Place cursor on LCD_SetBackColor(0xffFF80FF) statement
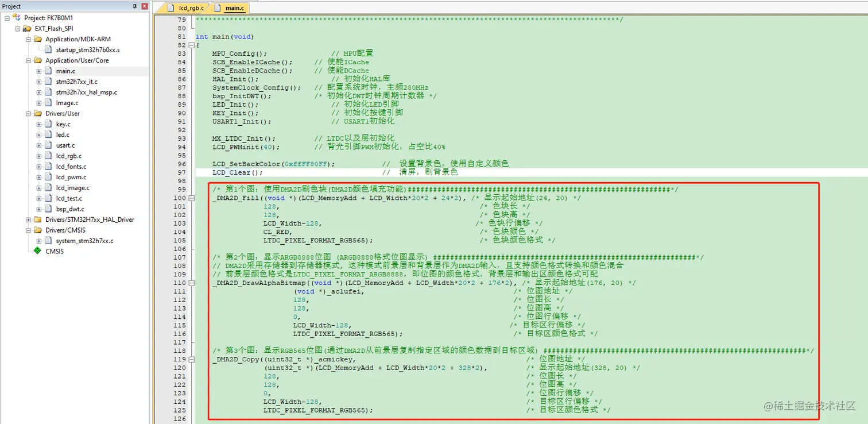The image size is (868, 424). click(273, 164)
